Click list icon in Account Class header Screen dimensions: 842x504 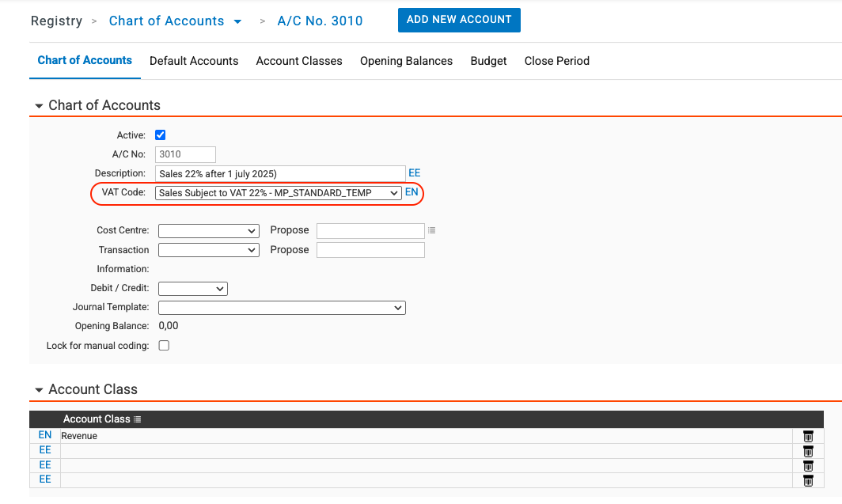(x=138, y=419)
